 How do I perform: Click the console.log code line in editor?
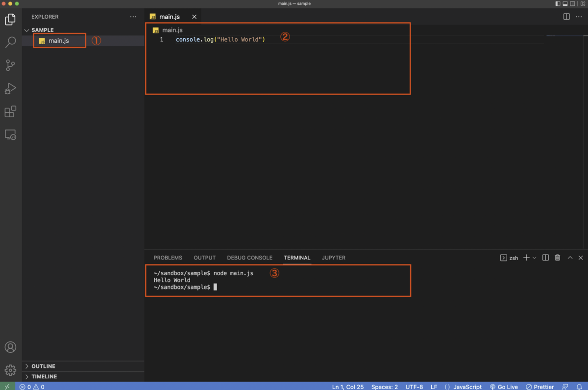pos(220,39)
